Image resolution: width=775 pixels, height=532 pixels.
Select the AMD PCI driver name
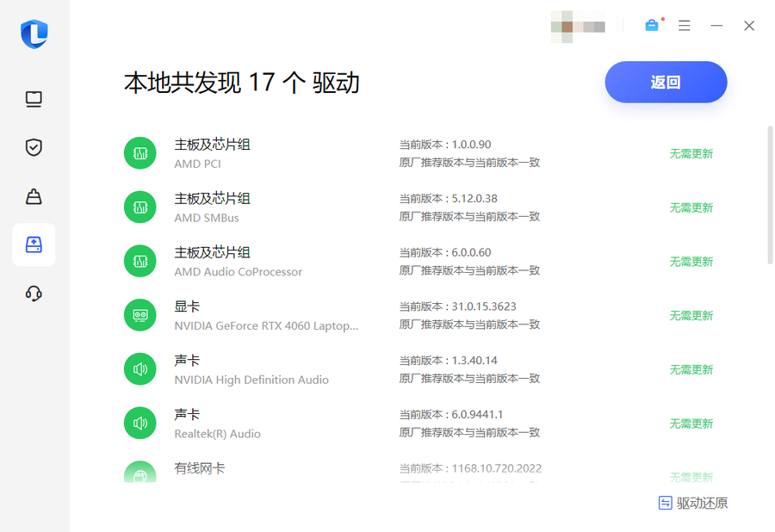tap(198, 164)
